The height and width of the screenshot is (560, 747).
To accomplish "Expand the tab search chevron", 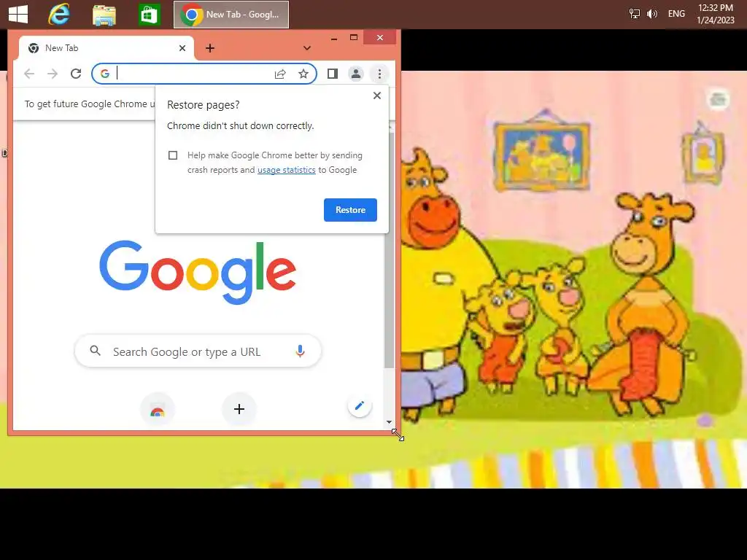I will pos(307,48).
